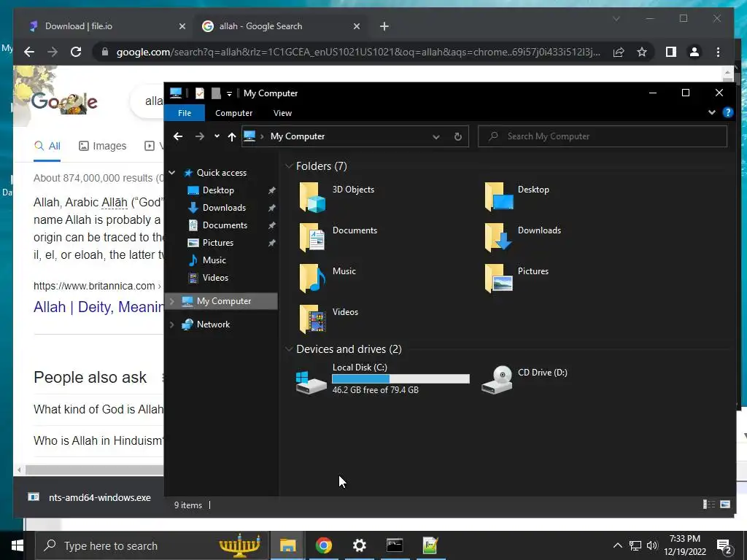
Task: Open the 3D Objects folder icon
Action: click(312, 197)
